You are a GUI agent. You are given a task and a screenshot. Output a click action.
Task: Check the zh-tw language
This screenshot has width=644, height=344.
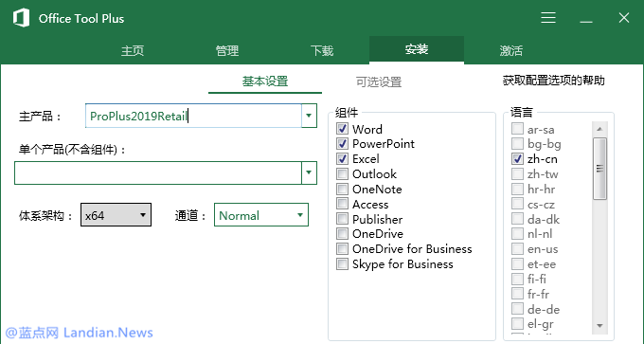point(517,173)
